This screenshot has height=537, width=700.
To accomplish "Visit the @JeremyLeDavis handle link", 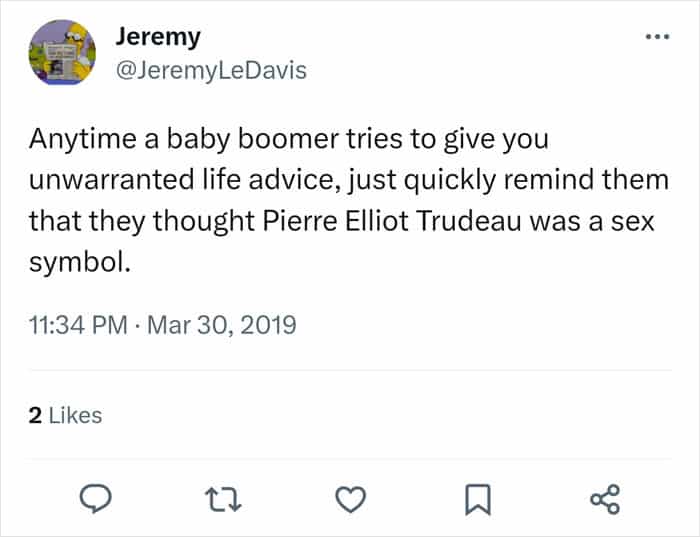I will point(211,71).
